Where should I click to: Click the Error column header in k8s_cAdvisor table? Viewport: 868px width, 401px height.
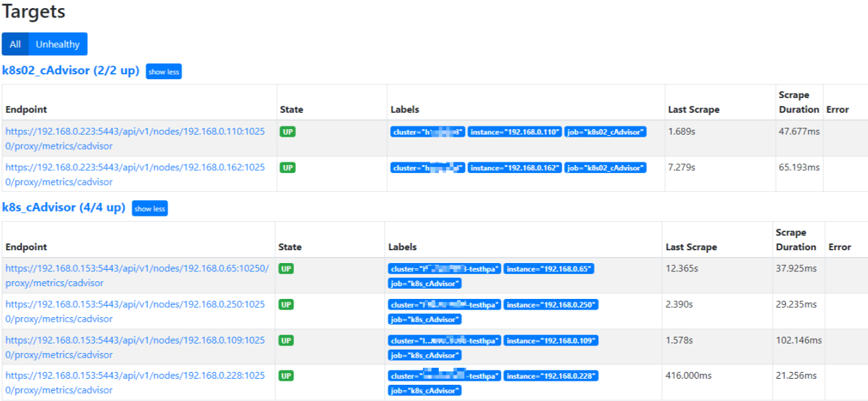pos(840,247)
